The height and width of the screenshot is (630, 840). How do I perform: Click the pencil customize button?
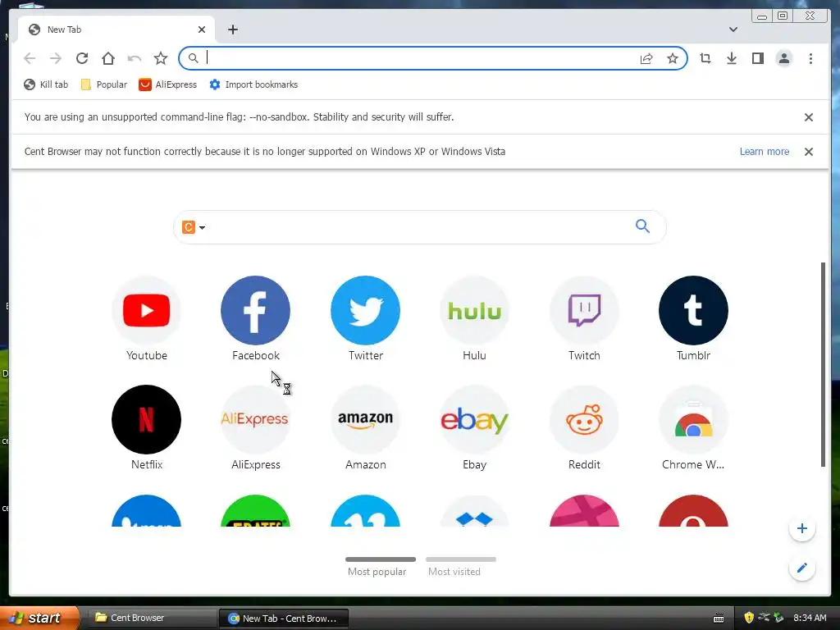(802, 568)
